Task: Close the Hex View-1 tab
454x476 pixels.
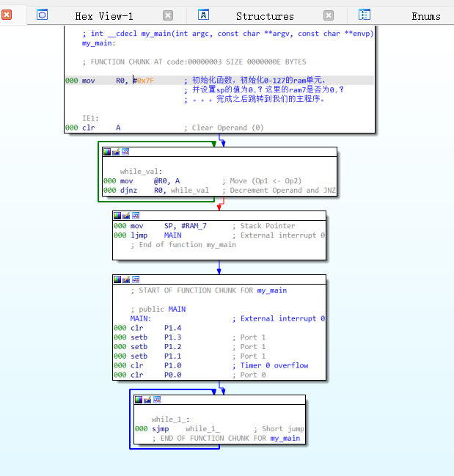Action: click(168, 15)
